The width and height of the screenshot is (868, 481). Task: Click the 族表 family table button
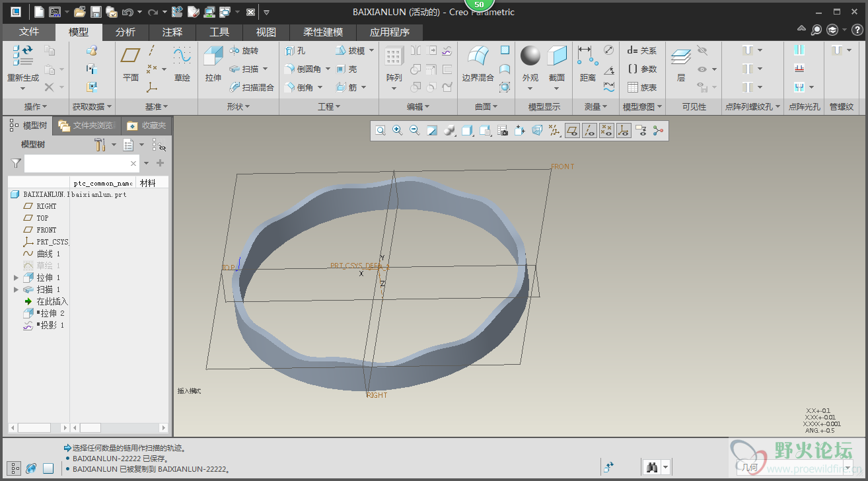point(642,87)
